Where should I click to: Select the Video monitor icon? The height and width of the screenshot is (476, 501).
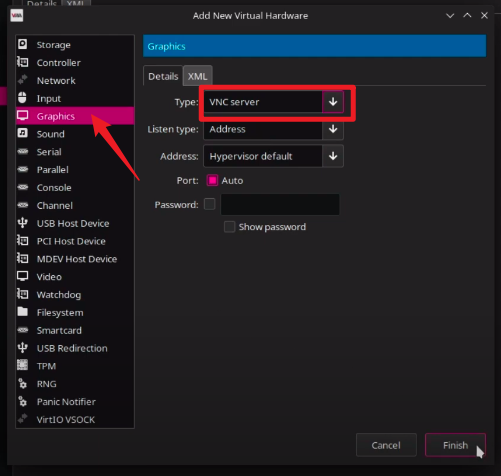pos(23,276)
